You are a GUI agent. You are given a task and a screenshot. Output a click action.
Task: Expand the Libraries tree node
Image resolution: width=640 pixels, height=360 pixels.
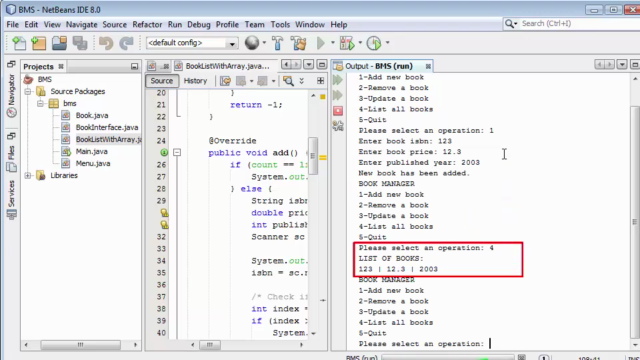(28, 176)
